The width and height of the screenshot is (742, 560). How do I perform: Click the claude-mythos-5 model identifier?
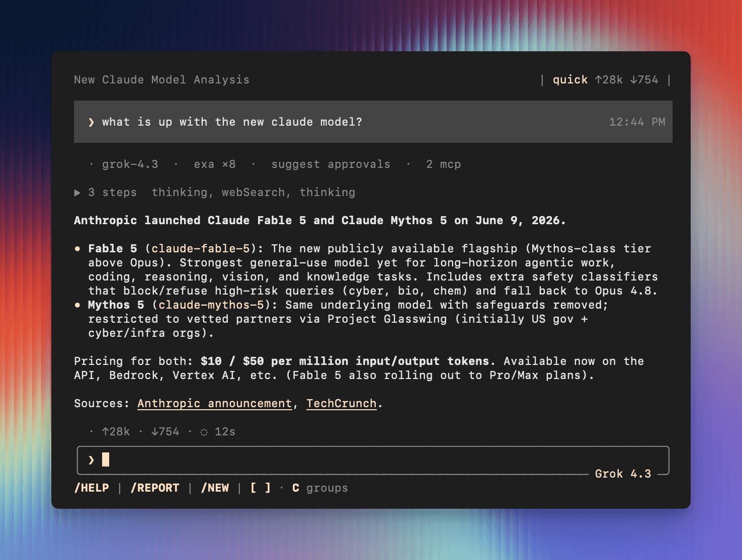[x=211, y=305]
